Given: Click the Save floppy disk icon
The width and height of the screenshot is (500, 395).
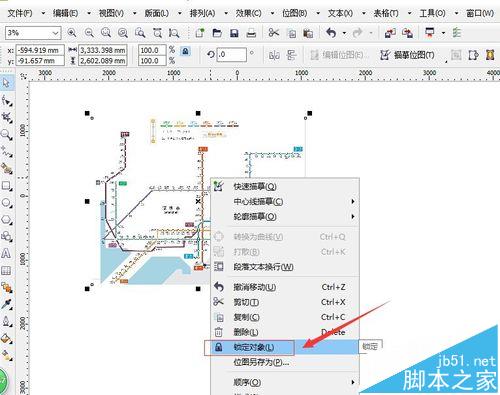Looking at the screenshot, I should click(234, 33).
